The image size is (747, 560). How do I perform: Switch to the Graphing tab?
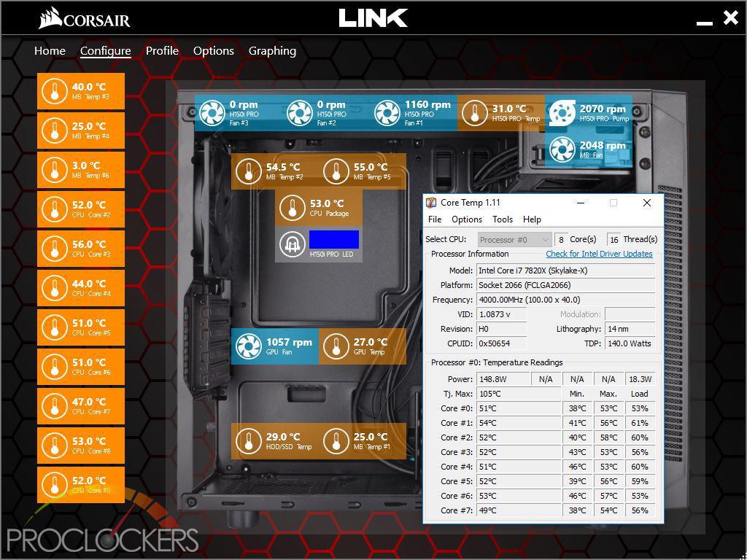tap(273, 51)
